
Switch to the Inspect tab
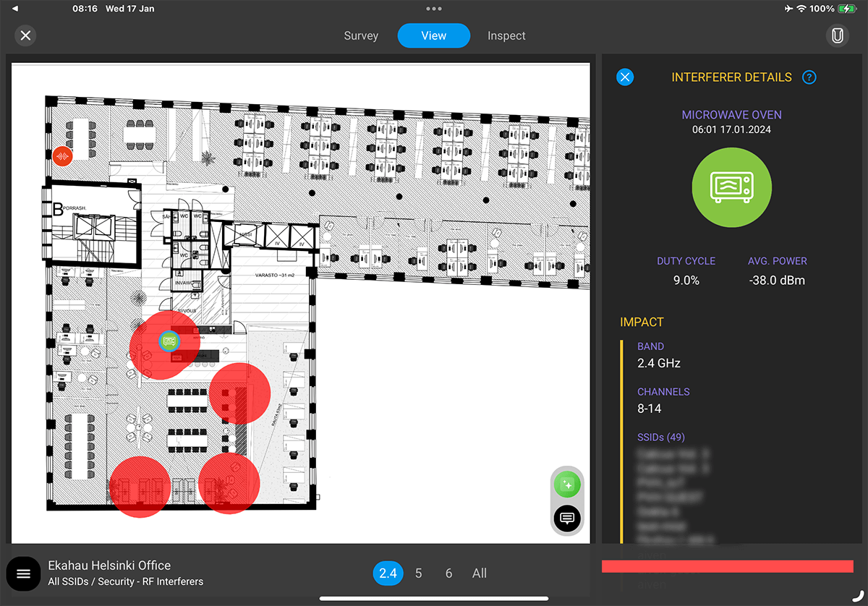(506, 35)
